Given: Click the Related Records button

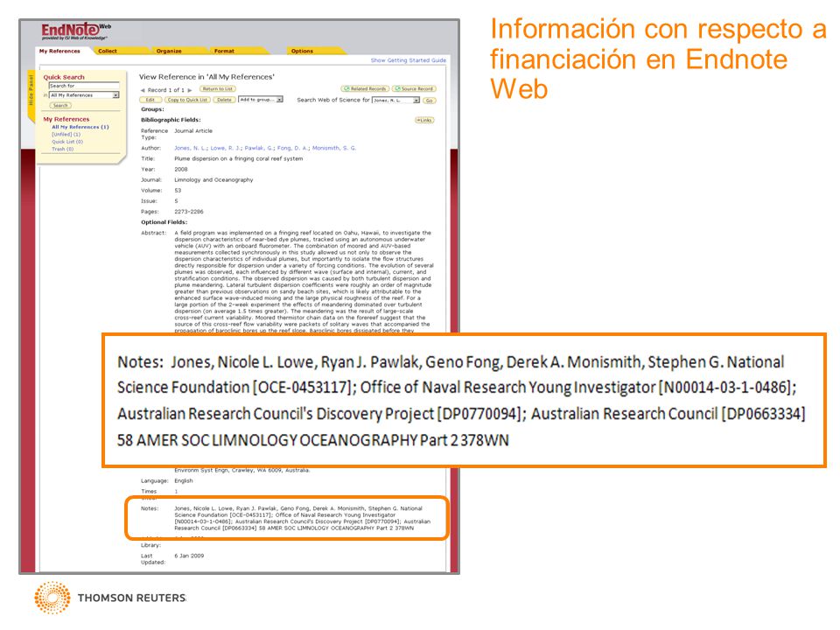Looking at the screenshot, I should pyautogui.click(x=366, y=89).
